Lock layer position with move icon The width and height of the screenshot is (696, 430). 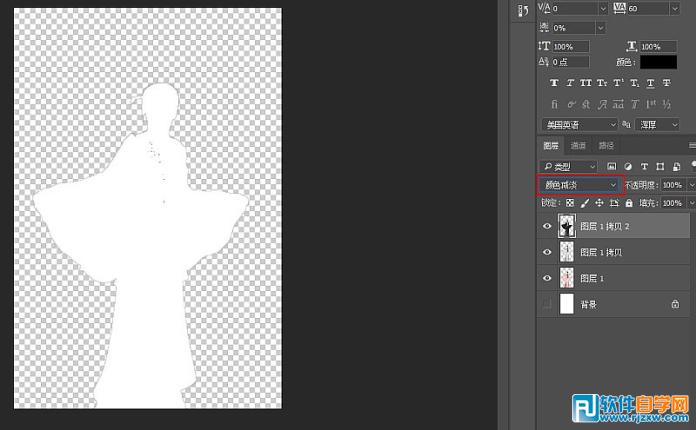[x=599, y=203]
